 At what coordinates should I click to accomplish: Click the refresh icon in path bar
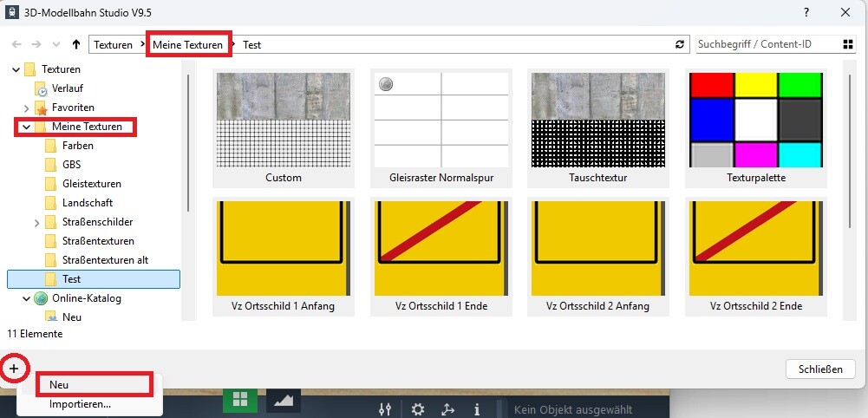[x=680, y=44]
